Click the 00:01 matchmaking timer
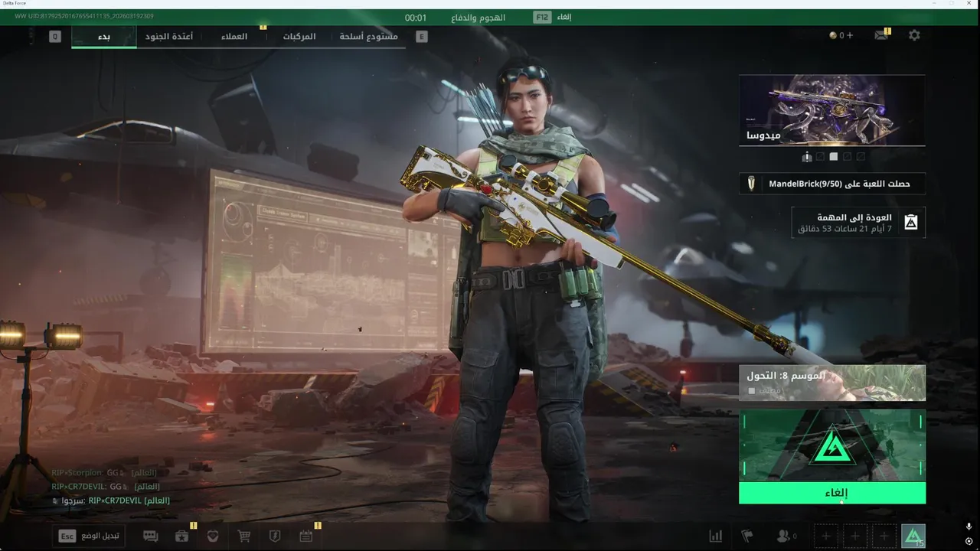980x551 pixels. (416, 17)
